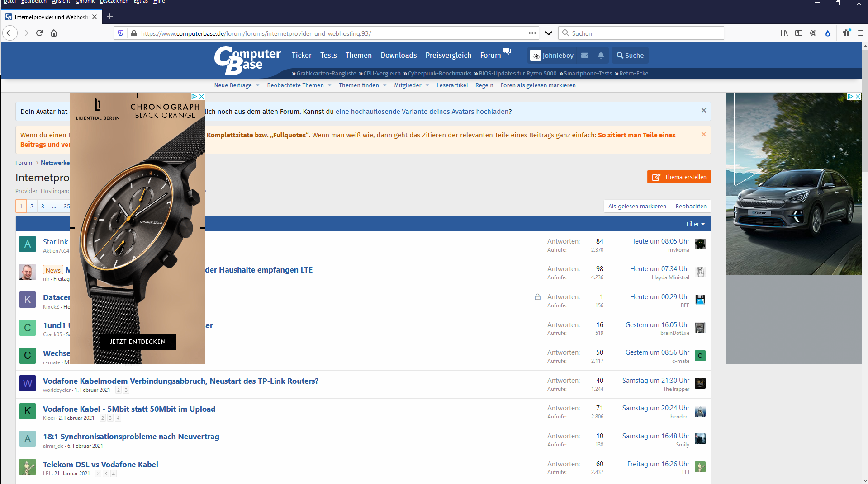Screen dimensions: 868x484
Task: Expand the address bar history dropdown arrow
Action: tap(549, 33)
